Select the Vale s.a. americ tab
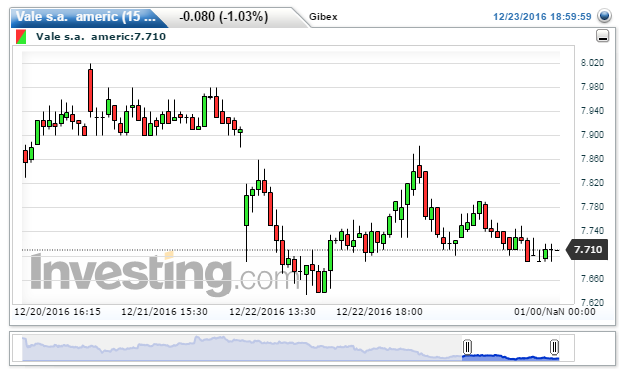Screen dimensions: 626x374 (x=85, y=17)
